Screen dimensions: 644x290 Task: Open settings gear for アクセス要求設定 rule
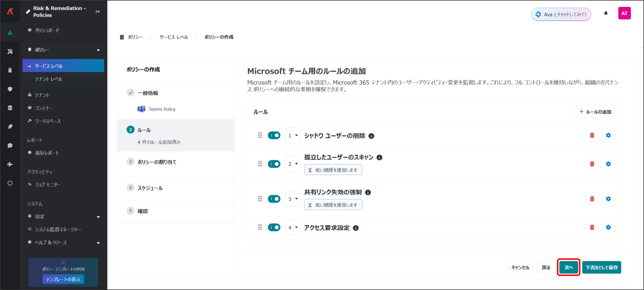608,227
